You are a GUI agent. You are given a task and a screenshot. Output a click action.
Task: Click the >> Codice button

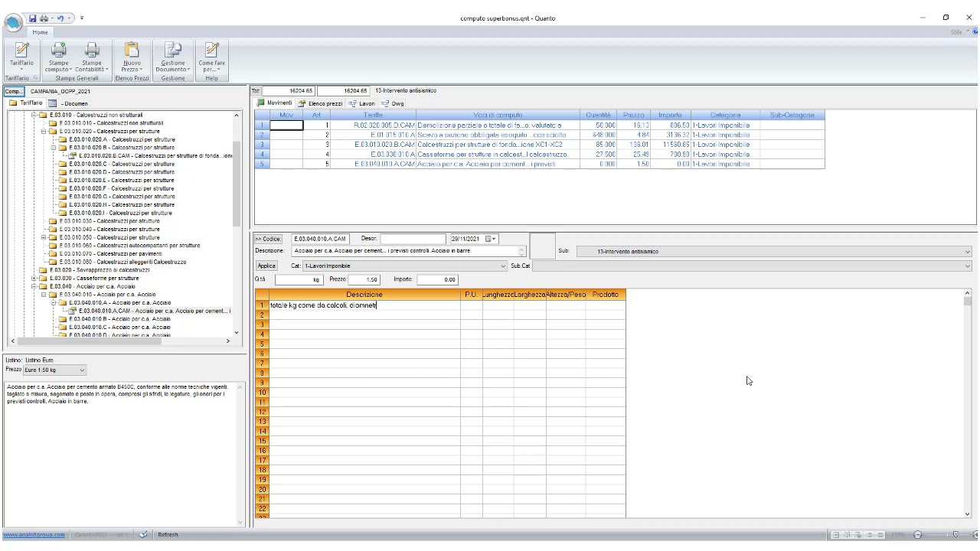pos(269,239)
